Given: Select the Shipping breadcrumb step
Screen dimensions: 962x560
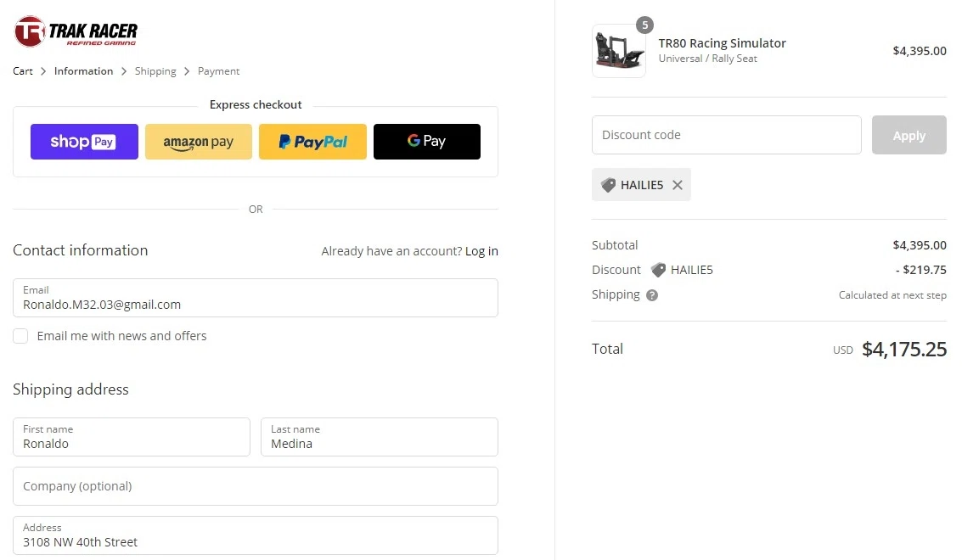Looking at the screenshot, I should coord(155,71).
